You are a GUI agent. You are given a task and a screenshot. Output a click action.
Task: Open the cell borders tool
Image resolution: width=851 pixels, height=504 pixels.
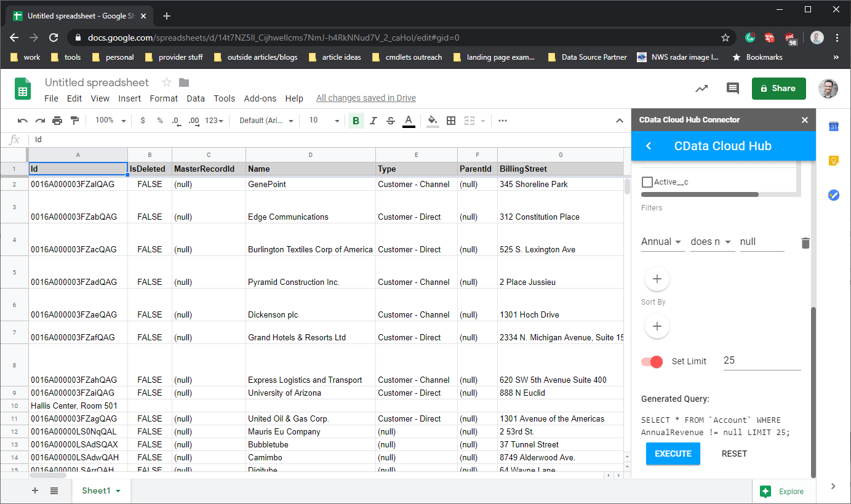tap(451, 121)
